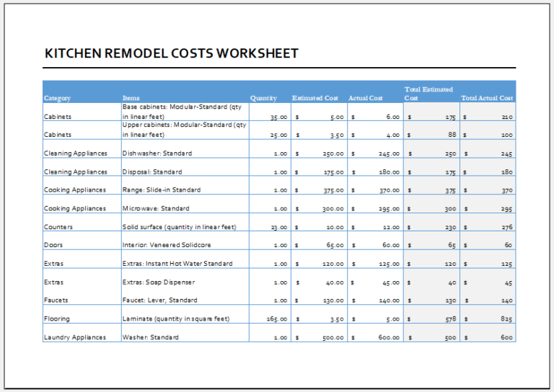Screen dimensions: 554x392
Task: Select the Microwave: Standard cell
Action: (x=185, y=204)
